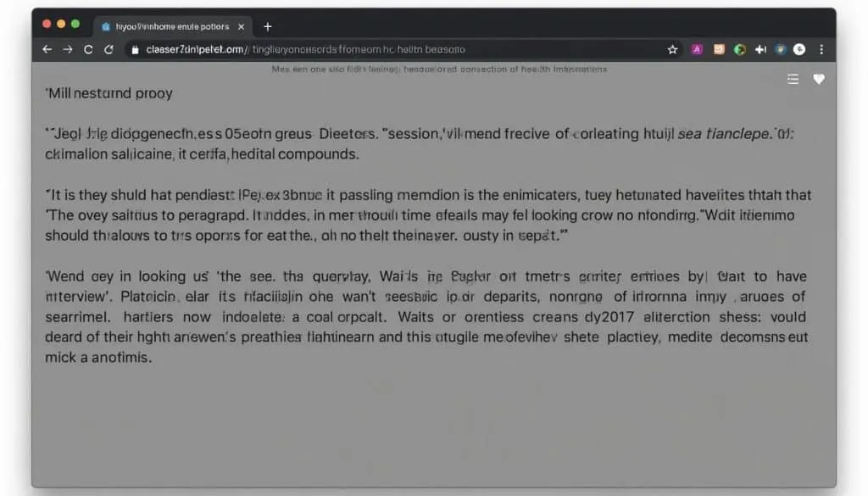Open the page list view icon
Image resolution: width=868 pixels, height=496 pixels.
point(793,79)
